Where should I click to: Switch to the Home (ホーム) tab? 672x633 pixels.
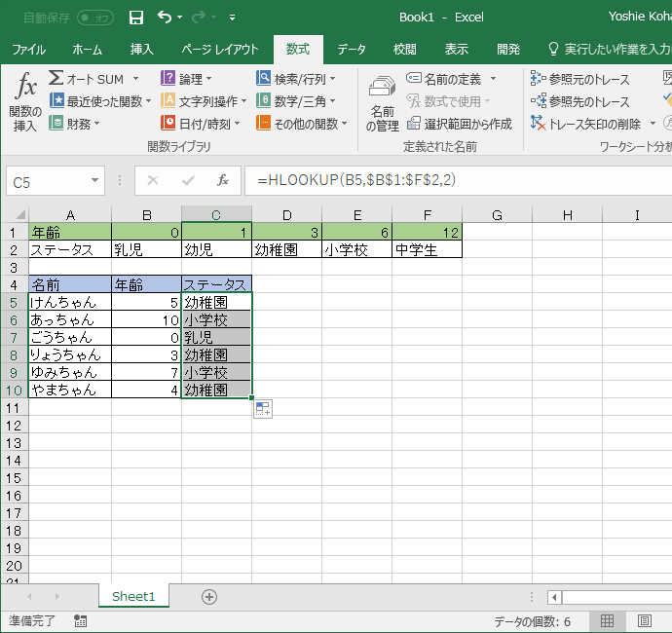[x=87, y=50]
